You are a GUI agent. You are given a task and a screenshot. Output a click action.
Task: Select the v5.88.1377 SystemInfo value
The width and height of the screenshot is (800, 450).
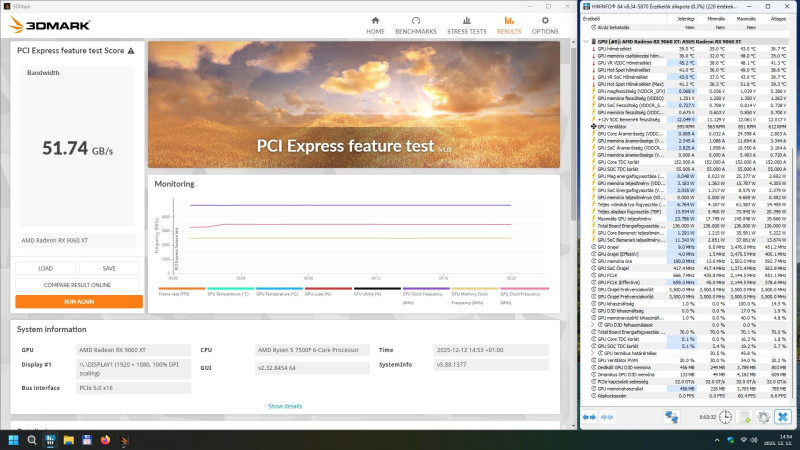tap(491, 365)
